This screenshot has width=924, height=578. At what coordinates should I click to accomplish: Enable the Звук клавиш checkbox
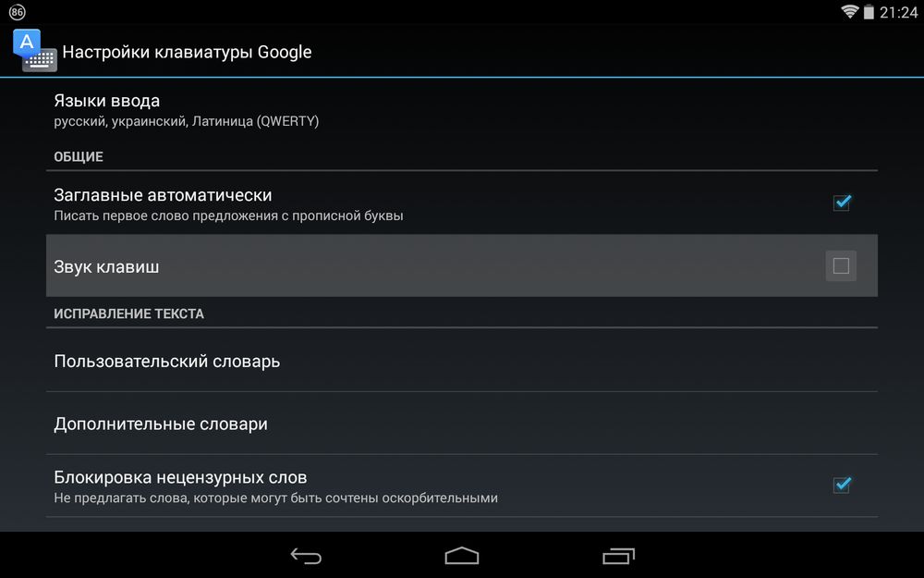(841, 266)
